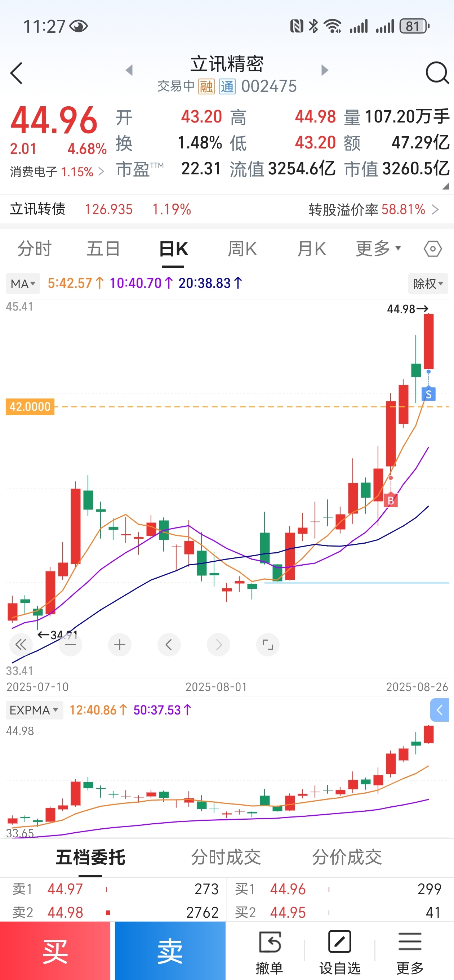
Task: Switch to previous stock with left triangle
Action: (129, 70)
